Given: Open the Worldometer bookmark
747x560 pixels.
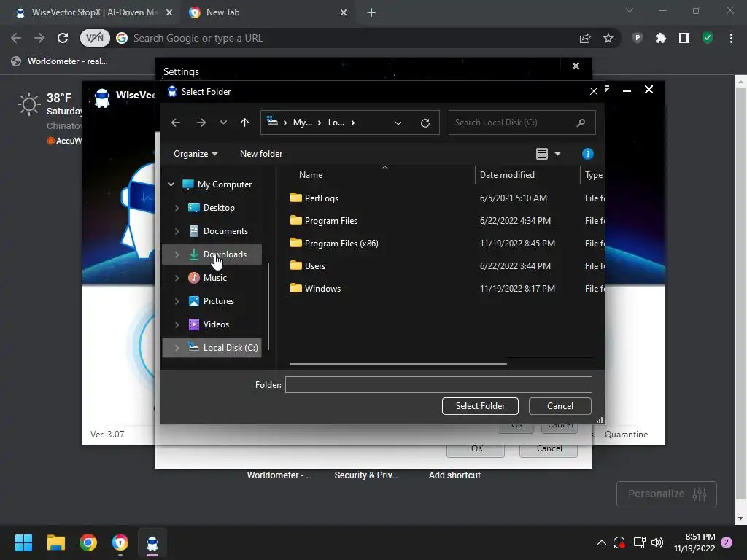Looking at the screenshot, I should pos(60,61).
